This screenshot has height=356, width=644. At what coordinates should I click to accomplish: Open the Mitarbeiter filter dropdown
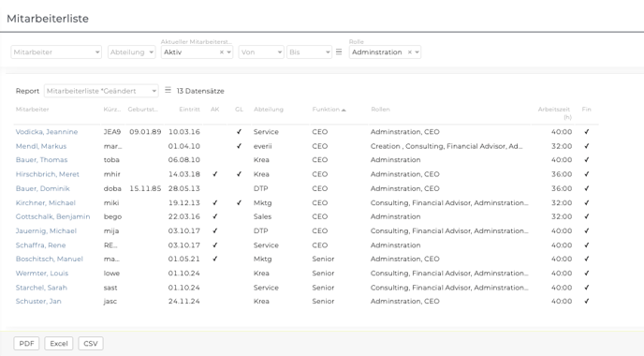pyautogui.click(x=56, y=52)
